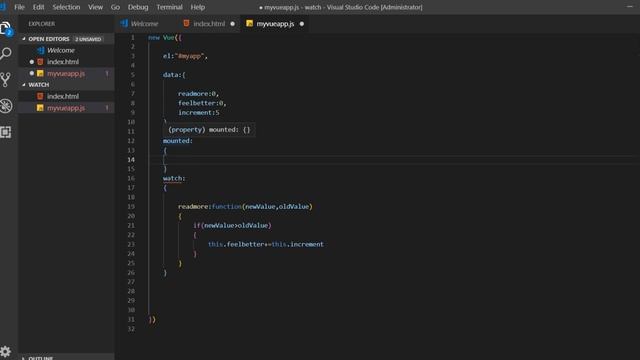
Task: Select Welcome in Open Editors
Action: pyautogui.click(x=61, y=50)
